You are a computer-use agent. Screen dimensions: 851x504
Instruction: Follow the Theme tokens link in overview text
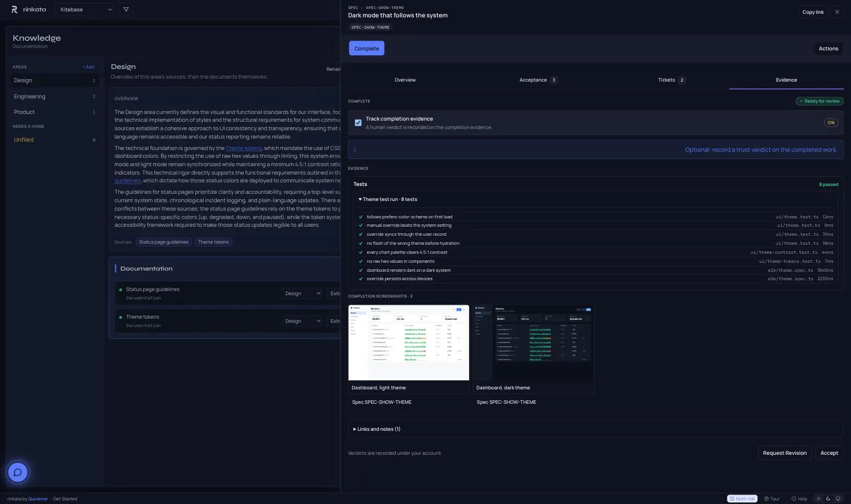pos(244,148)
